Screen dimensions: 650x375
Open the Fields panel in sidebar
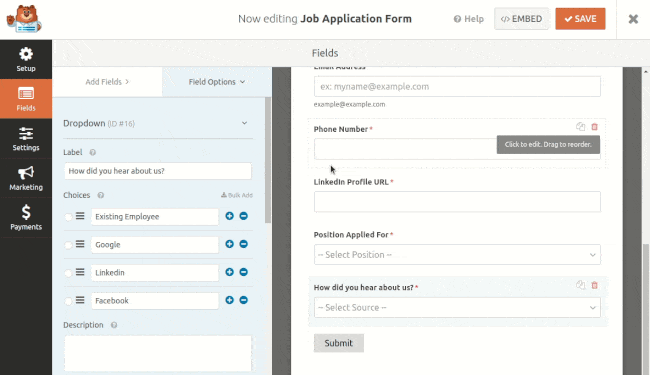click(26, 99)
